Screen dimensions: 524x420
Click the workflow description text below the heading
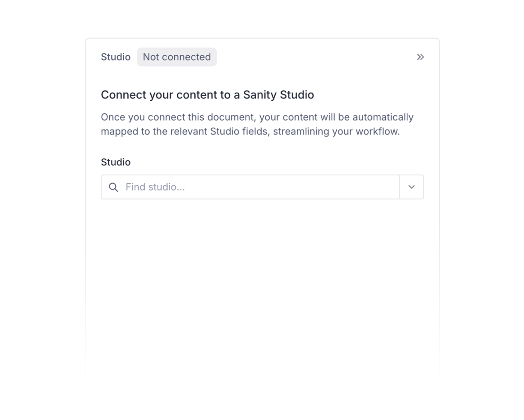click(257, 124)
